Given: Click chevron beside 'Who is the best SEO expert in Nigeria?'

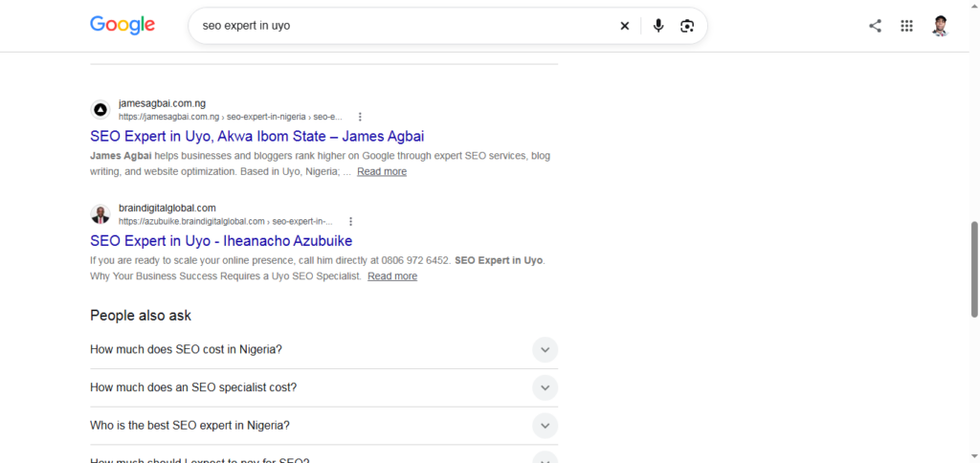Looking at the screenshot, I should pos(545,426).
